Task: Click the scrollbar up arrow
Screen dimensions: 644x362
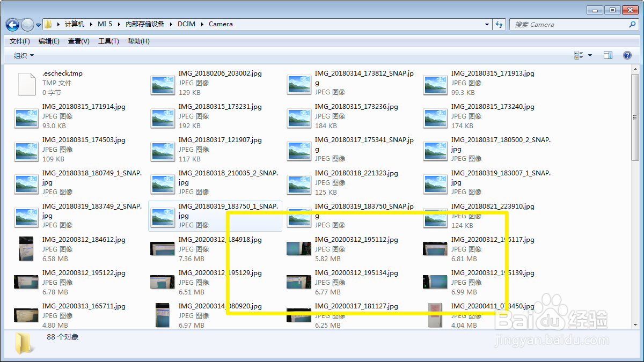Action: (x=635, y=69)
